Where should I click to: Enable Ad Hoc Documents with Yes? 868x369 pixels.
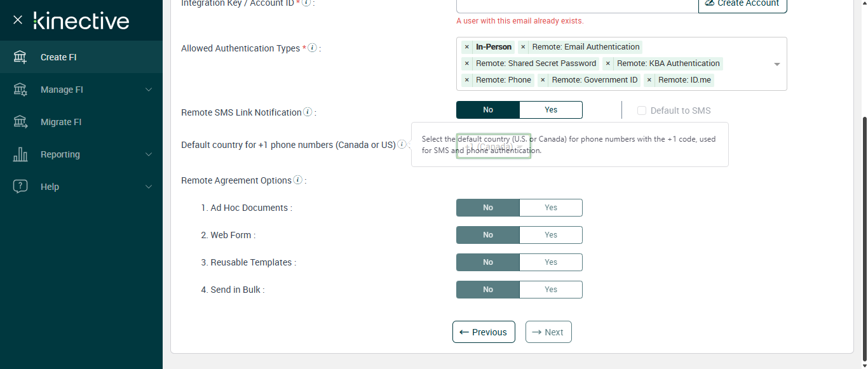click(551, 208)
